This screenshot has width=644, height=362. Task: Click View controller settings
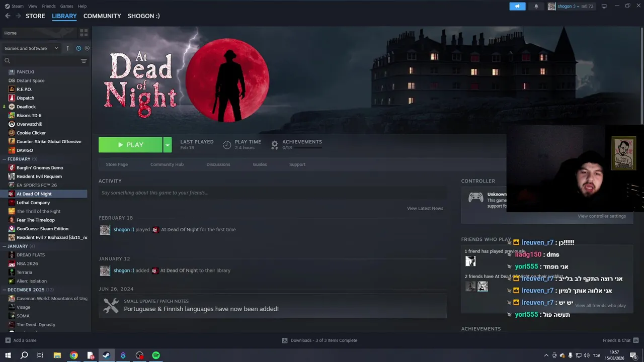coord(602,216)
